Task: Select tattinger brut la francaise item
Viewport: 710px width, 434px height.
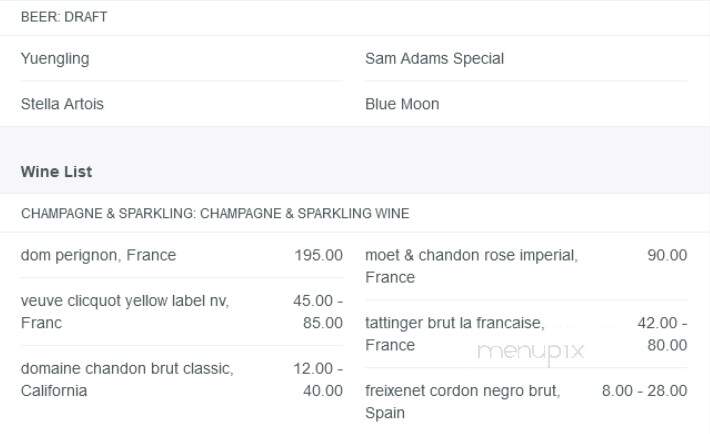Action: point(455,334)
